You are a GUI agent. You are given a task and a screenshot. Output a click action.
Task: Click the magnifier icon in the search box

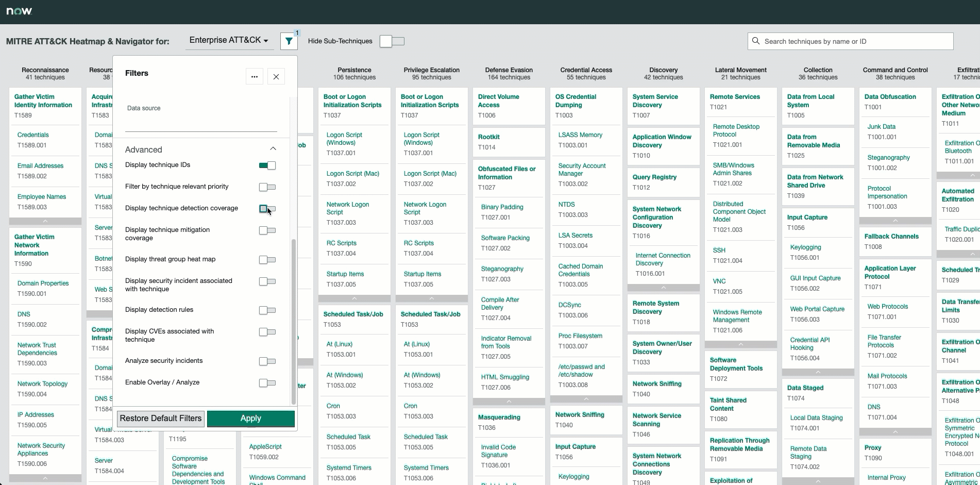click(x=756, y=41)
